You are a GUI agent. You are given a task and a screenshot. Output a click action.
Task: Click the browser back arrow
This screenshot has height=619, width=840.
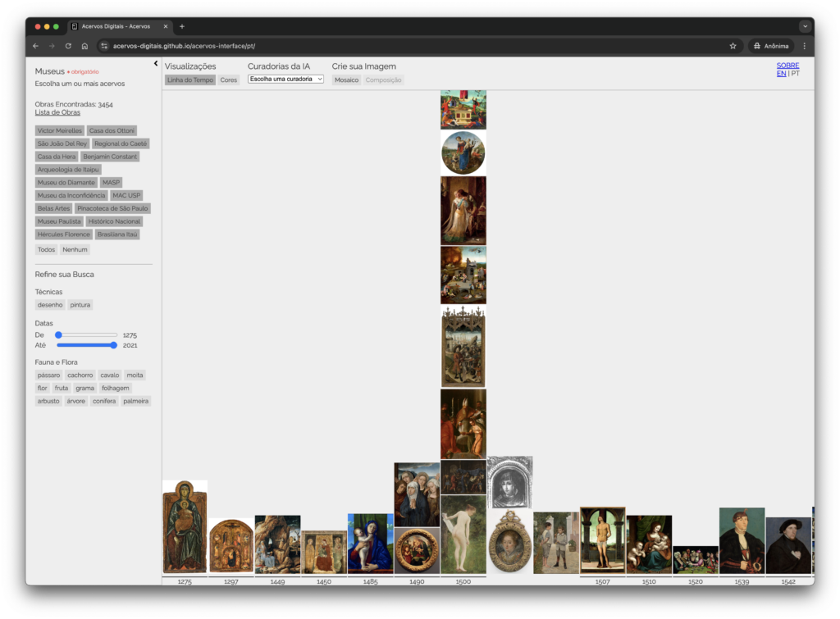(x=35, y=46)
